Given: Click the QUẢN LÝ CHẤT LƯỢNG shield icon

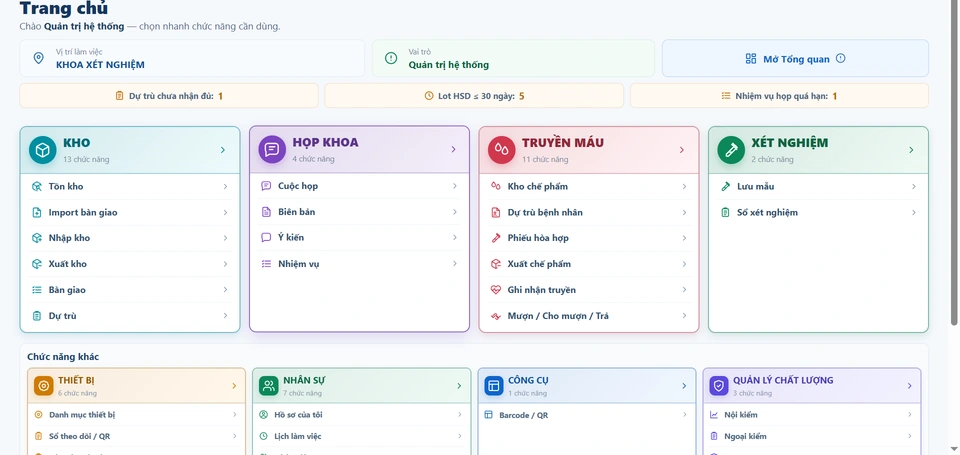Looking at the screenshot, I should pyautogui.click(x=719, y=386).
